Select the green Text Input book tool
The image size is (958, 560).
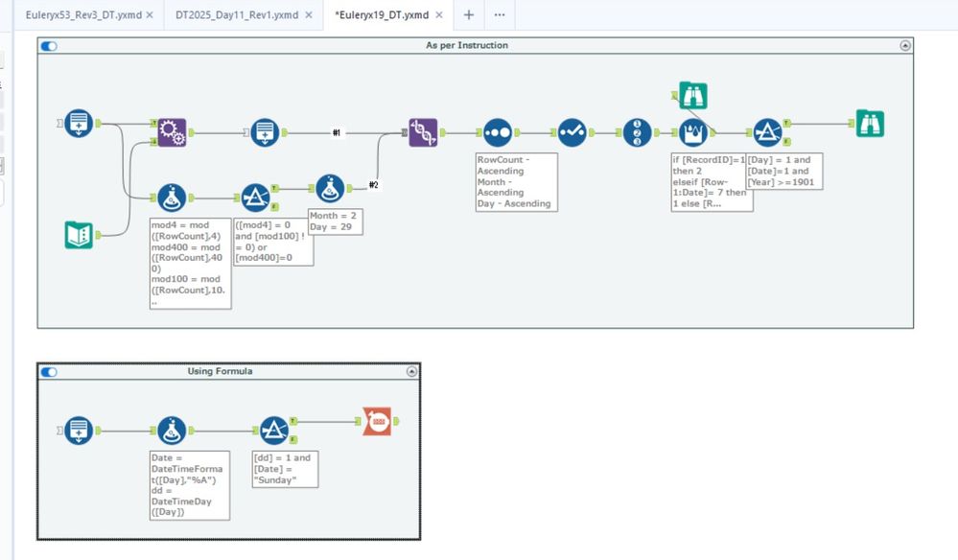(79, 235)
